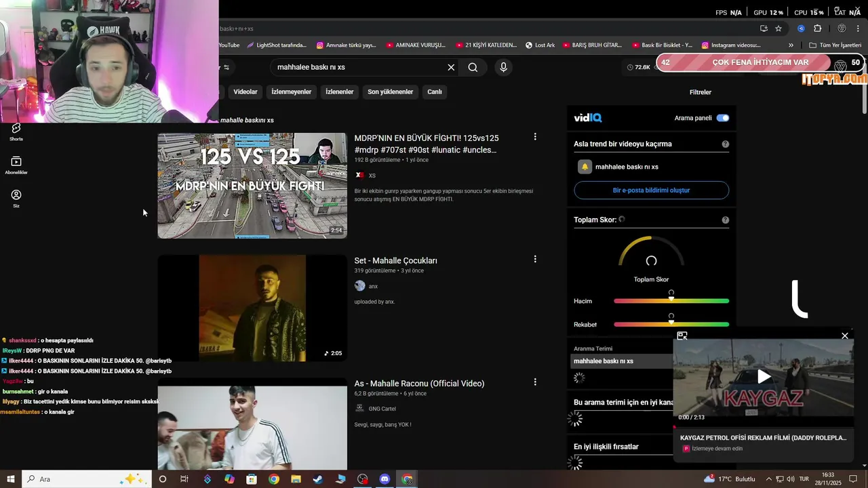
Task: Click İzlemeye devam edin under the mini player
Action: (x=717, y=449)
